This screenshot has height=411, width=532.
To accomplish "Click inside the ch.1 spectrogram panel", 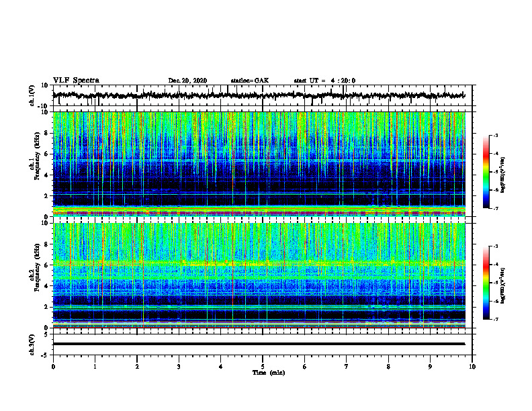I will (x=259, y=164).
